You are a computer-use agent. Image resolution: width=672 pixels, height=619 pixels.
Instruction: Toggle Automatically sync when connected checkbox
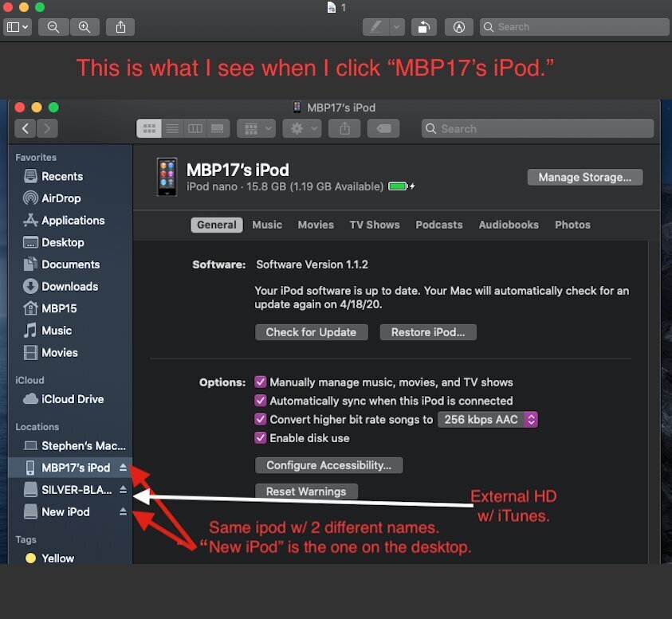260,401
